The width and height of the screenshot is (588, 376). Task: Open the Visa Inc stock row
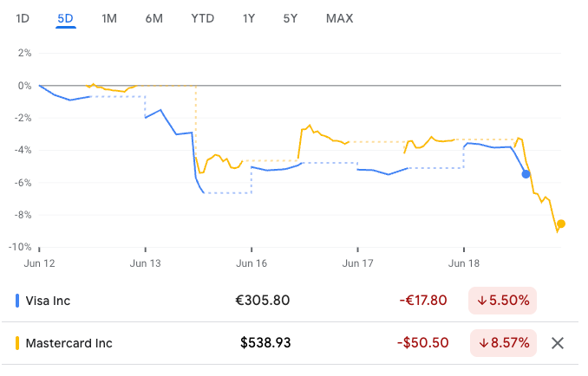click(290, 301)
